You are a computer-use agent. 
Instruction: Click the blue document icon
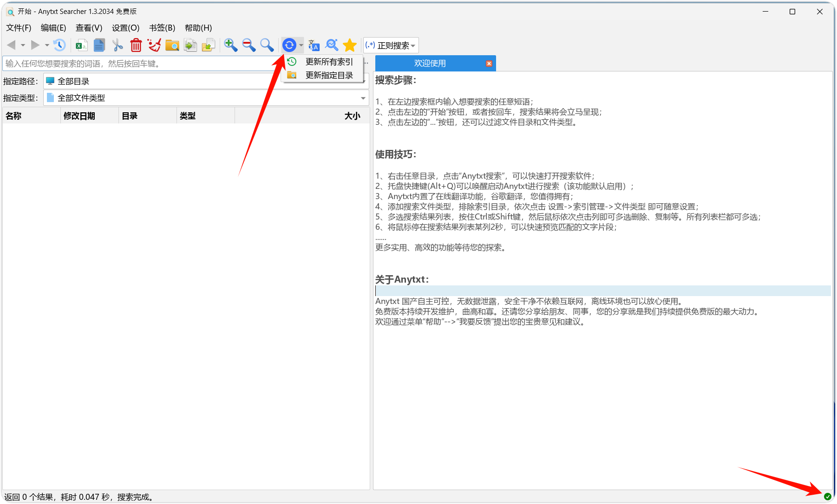99,45
